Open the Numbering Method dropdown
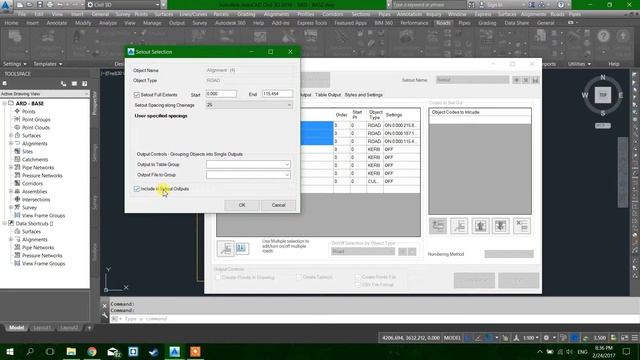640x360 pixels. (x=509, y=254)
